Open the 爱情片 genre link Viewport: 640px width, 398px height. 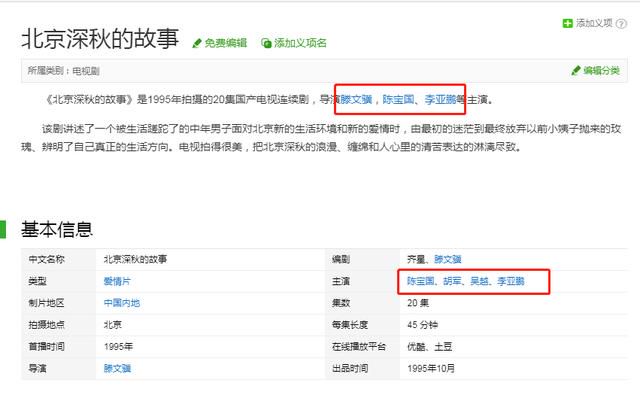(x=117, y=281)
